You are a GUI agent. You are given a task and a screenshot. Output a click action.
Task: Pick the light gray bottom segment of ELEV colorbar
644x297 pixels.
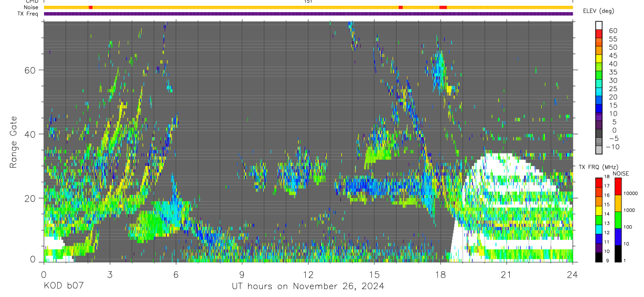[599, 149]
